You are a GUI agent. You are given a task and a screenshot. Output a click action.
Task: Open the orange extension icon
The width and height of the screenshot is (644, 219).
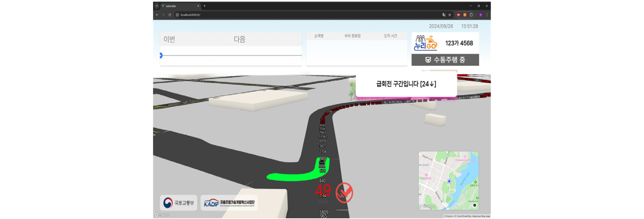click(464, 15)
